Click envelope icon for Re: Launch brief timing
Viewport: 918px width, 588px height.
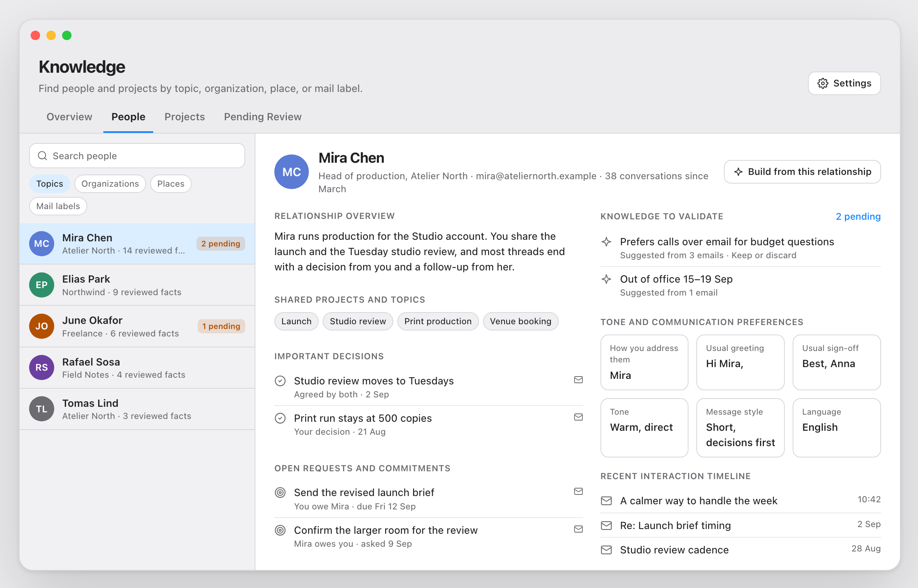point(606,526)
